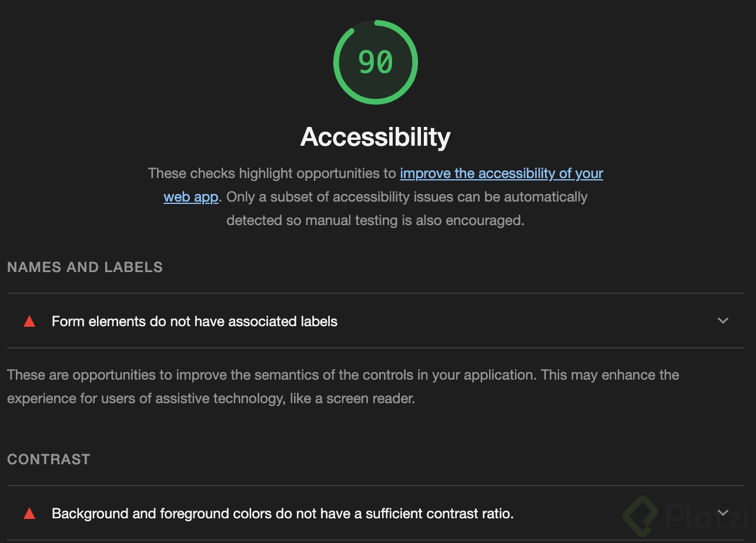Select "Form elements do not have associated labels" title
Image resolution: width=756 pixels, height=543 pixels.
195,321
